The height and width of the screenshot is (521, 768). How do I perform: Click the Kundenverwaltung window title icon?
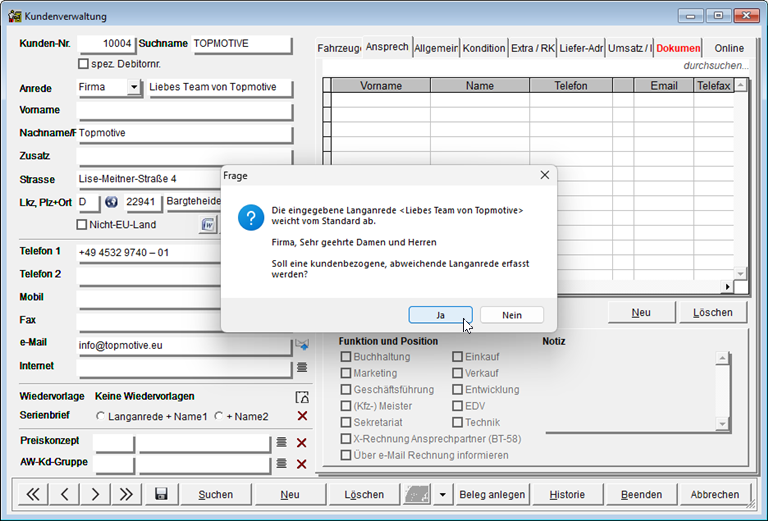[15, 16]
